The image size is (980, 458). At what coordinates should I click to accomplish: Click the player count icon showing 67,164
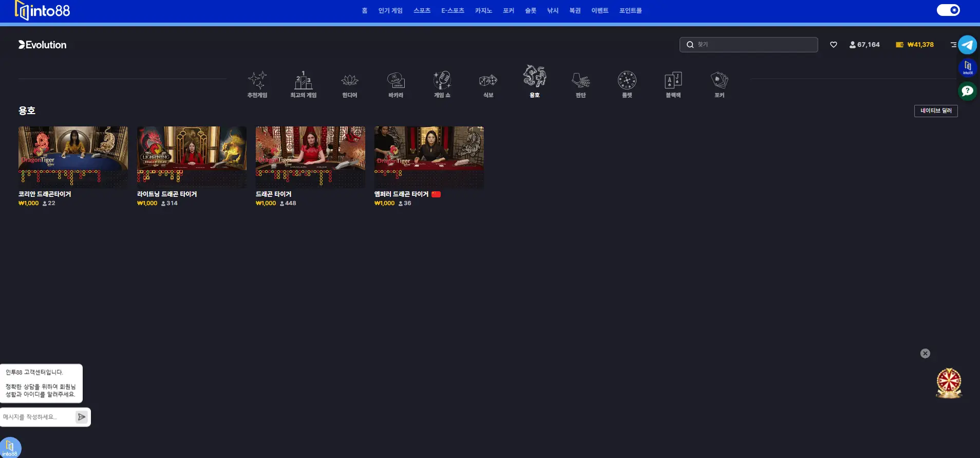853,45
